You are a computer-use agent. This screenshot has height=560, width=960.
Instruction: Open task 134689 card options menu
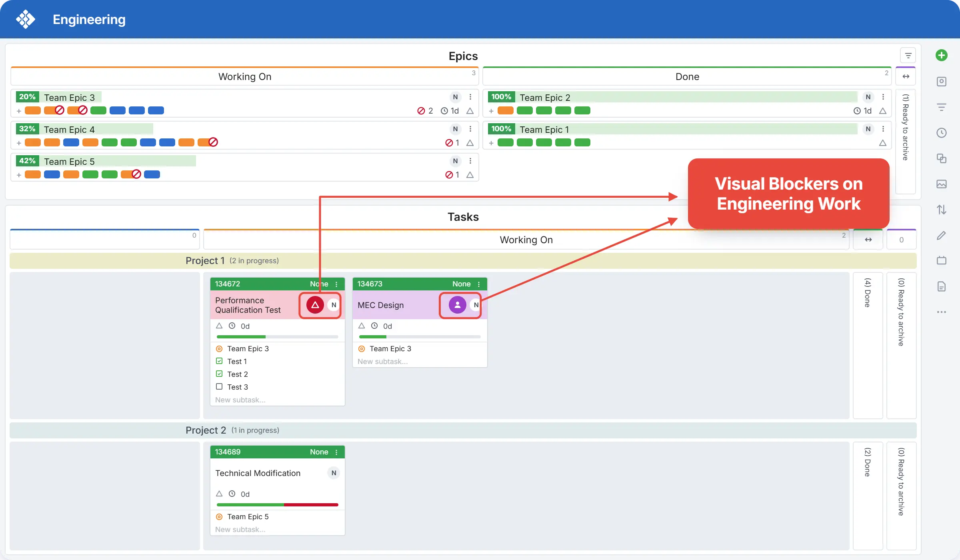pyautogui.click(x=336, y=452)
